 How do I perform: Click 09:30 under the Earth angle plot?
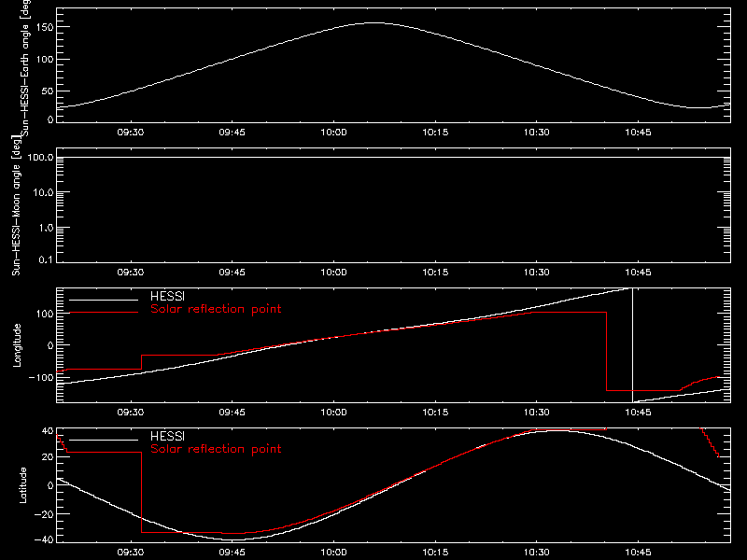131,133
